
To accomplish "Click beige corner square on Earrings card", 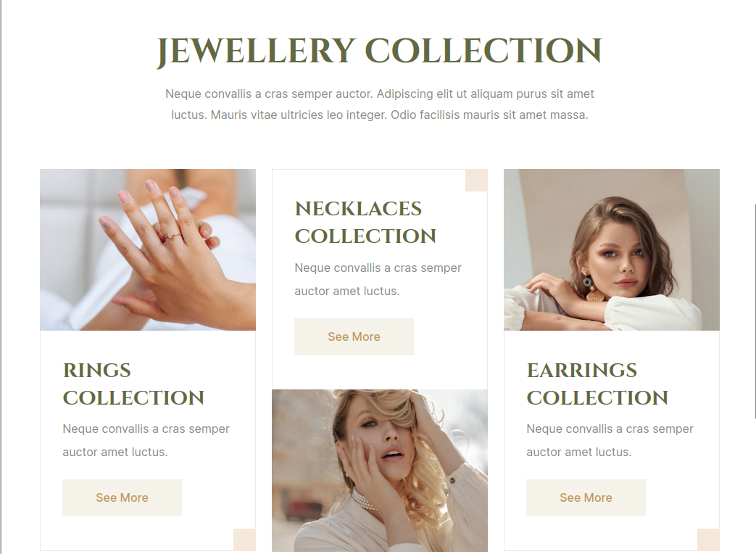I will tap(708, 539).
